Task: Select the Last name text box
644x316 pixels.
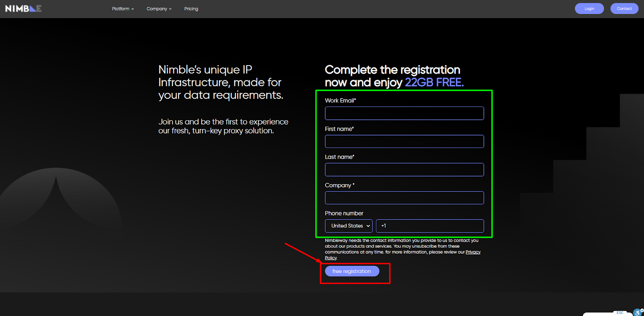Action: point(404,170)
